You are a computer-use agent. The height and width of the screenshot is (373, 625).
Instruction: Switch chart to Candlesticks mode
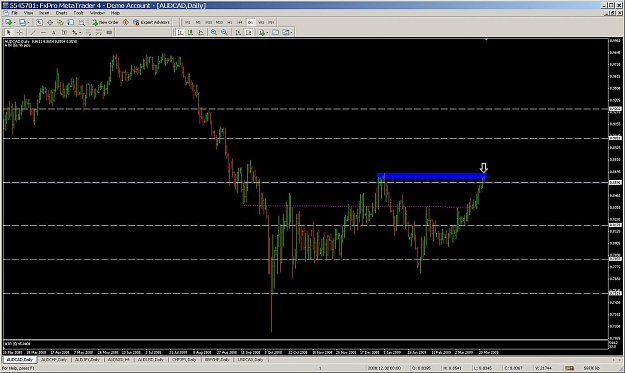[x=191, y=33]
